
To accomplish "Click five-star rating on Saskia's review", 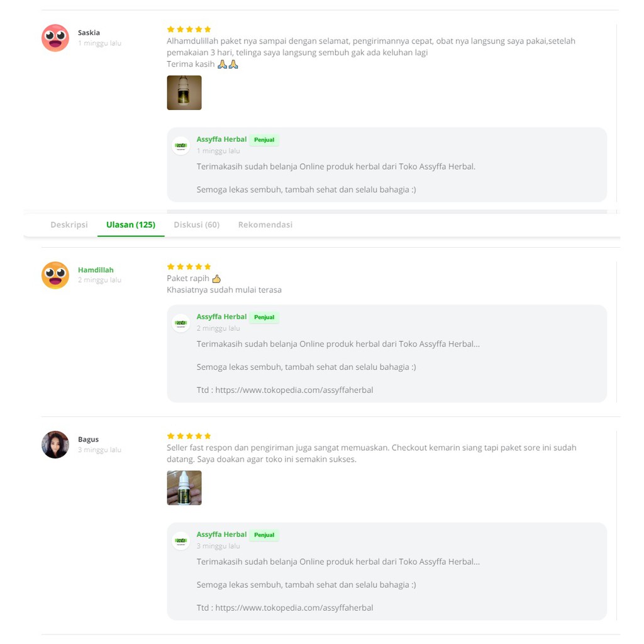I will (x=189, y=30).
